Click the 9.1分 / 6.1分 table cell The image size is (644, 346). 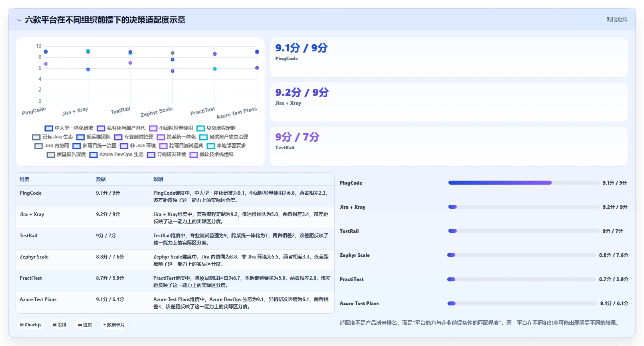coord(110,299)
